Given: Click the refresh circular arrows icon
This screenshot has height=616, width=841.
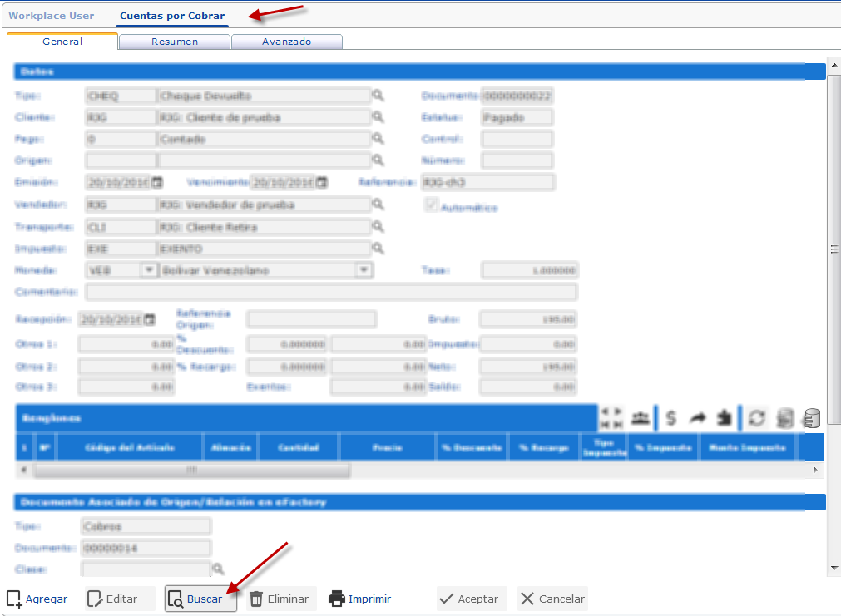Looking at the screenshot, I should click(757, 417).
